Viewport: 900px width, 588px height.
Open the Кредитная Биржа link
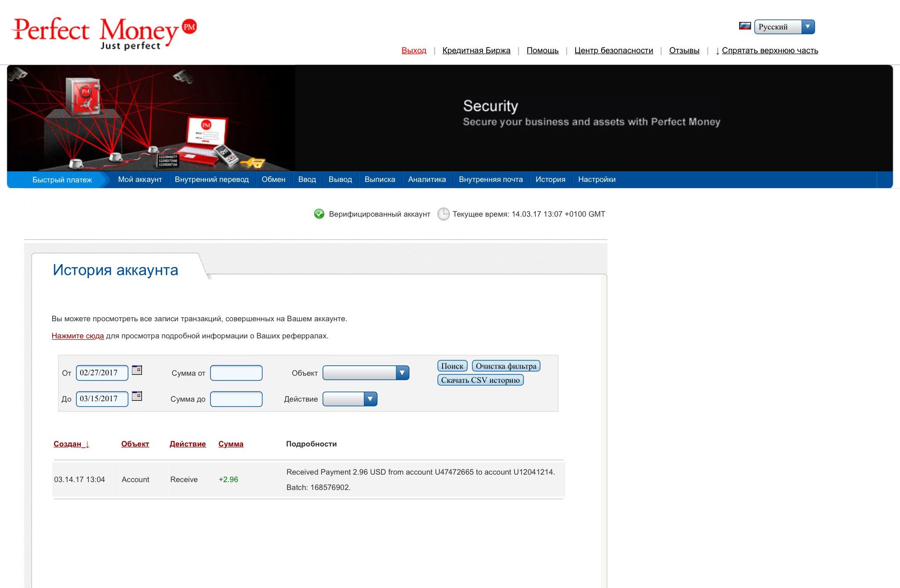(x=476, y=51)
